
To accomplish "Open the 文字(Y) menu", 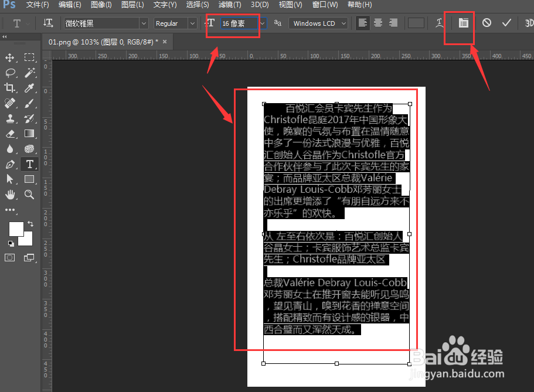I will coord(165,5).
